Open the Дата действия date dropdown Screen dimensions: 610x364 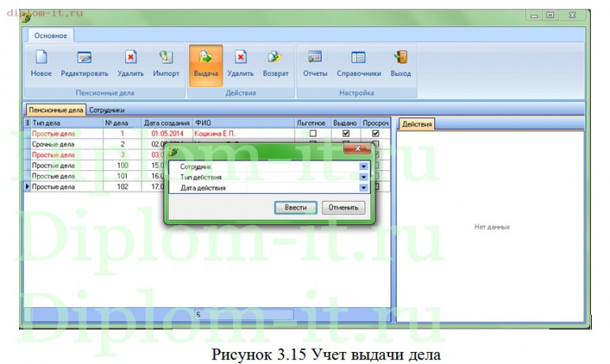(364, 188)
